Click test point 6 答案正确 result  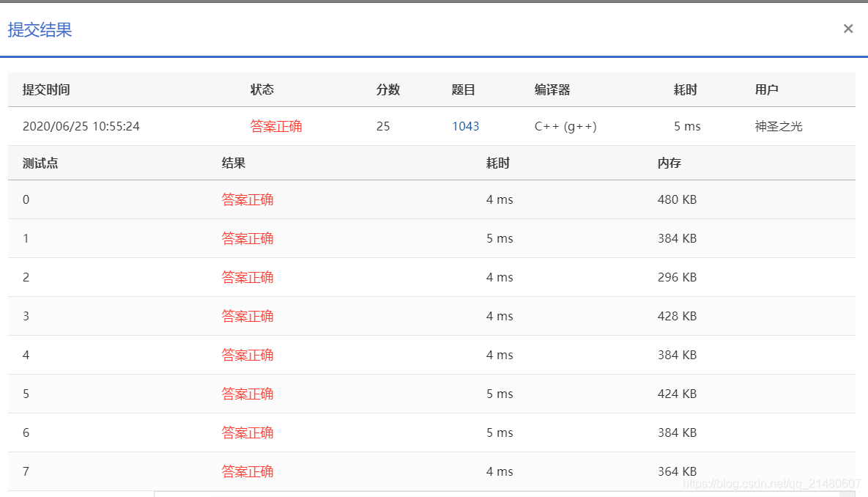248,432
